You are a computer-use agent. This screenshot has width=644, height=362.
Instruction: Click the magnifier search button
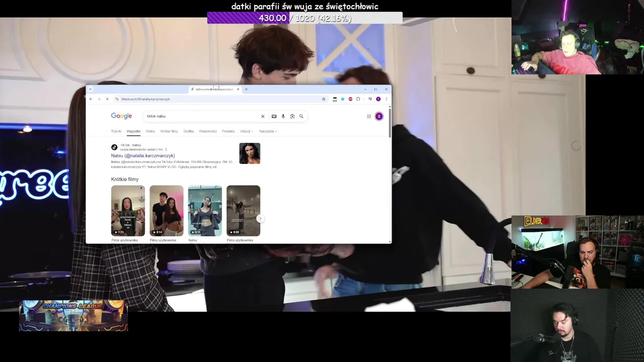click(301, 116)
